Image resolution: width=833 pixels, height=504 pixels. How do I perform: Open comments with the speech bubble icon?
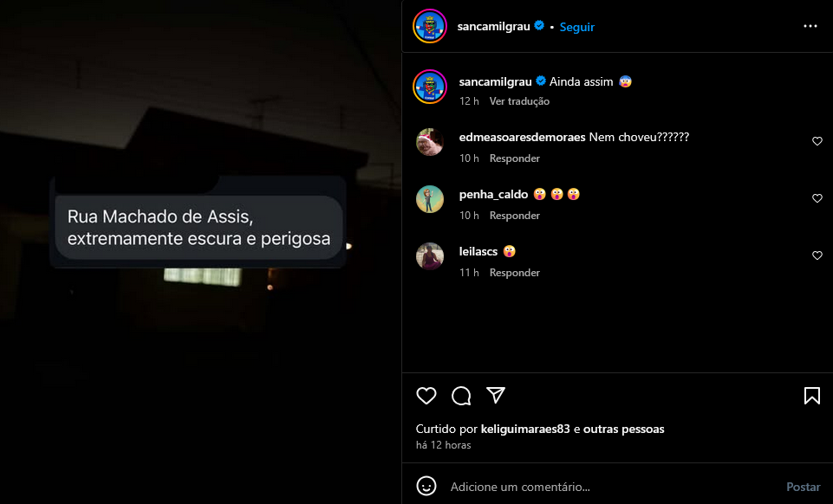tap(461, 396)
